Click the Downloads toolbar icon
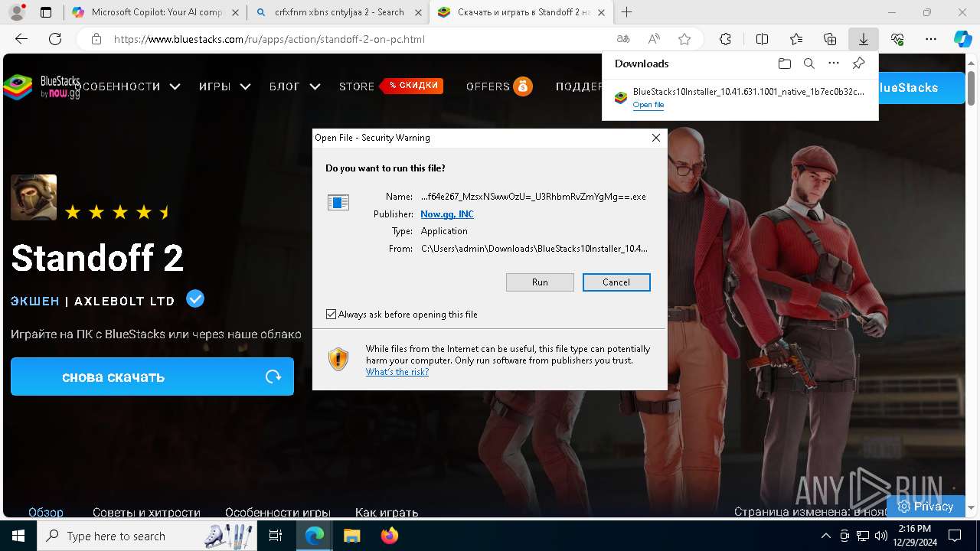Screen dimensions: 980x551 (x=863, y=39)
